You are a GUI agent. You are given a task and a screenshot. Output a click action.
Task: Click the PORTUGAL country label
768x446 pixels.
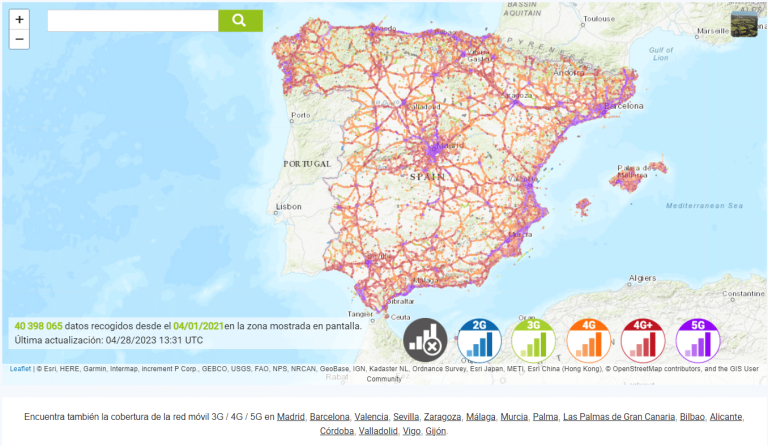[x=307, y=164]
